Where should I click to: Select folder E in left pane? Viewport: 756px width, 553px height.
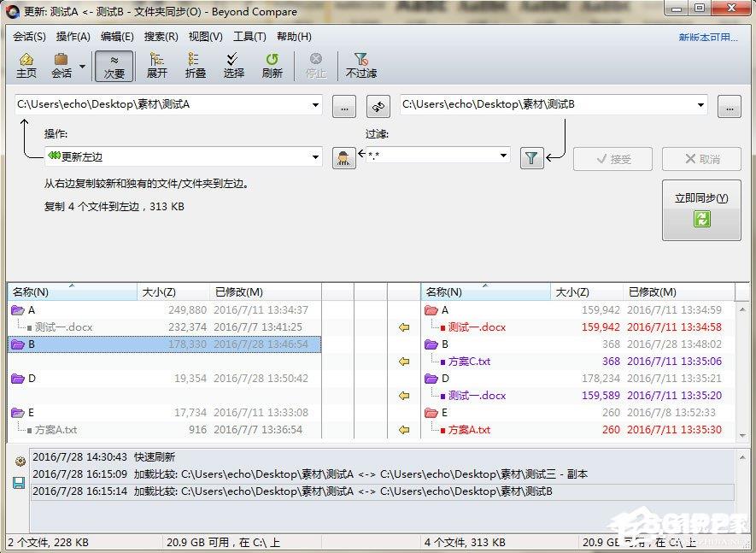[x=164, y=413]
